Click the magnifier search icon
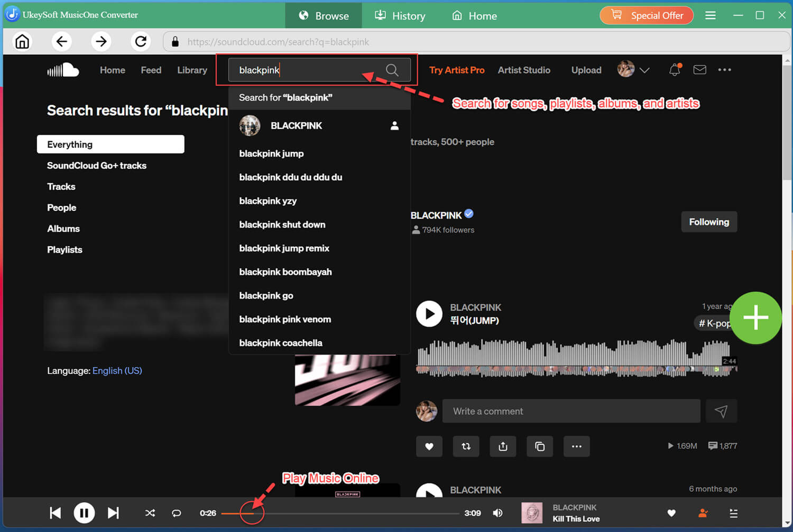The width and height of the screenshot is (793, 532). point(392,70)
